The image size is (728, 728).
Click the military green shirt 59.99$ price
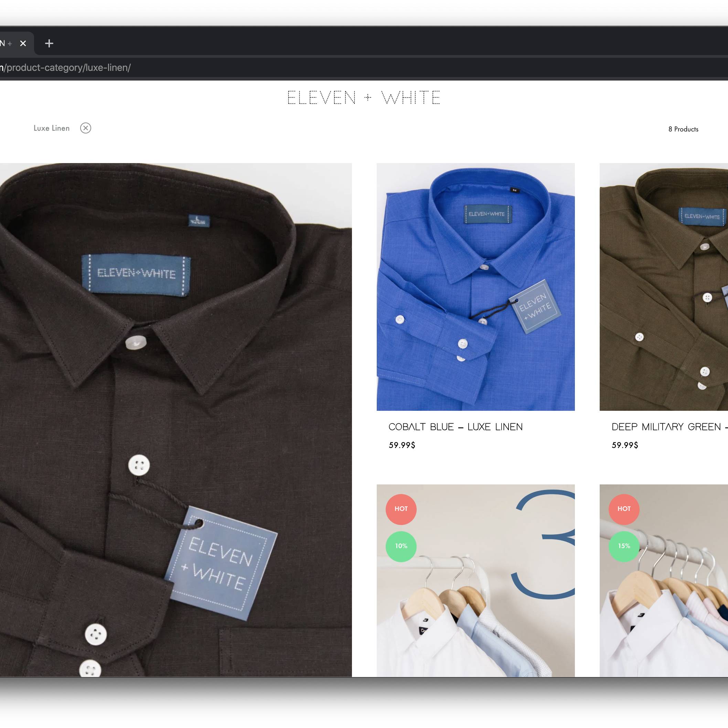pyautogui.click(x=625, y=445)
